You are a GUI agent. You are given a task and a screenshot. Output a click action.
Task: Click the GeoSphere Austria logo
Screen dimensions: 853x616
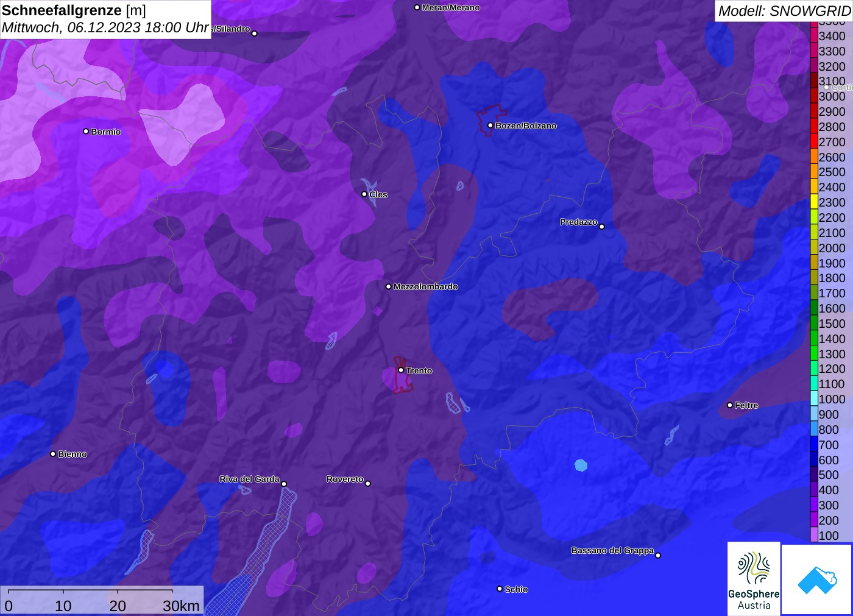[754, 578]
